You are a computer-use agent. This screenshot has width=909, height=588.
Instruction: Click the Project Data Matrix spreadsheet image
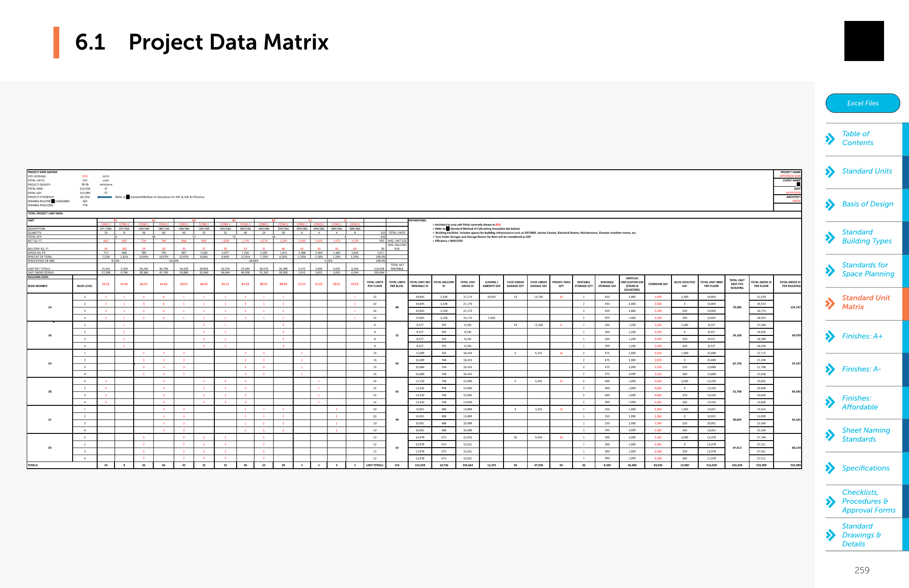click(414, 319)
